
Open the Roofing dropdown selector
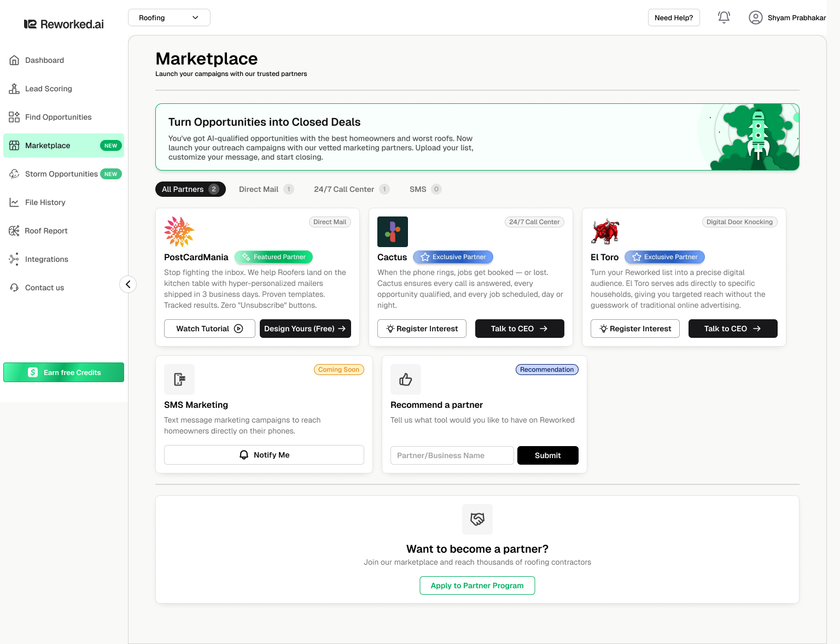[168, 17]
